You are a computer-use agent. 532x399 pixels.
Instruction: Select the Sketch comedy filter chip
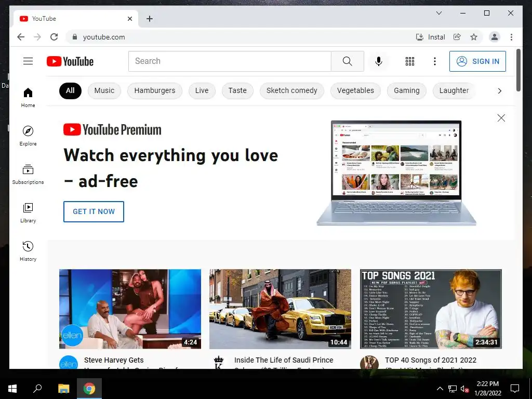(x=292, y=90)
